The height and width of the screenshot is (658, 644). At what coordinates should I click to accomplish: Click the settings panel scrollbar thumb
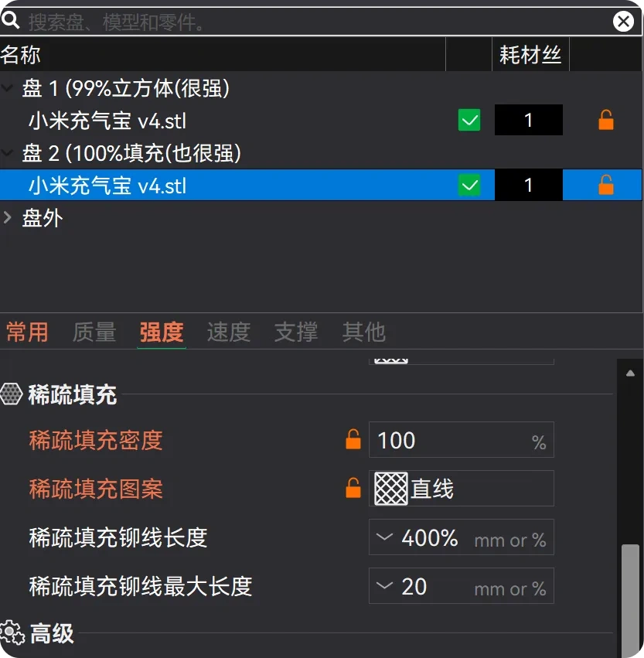coord(630,601)
